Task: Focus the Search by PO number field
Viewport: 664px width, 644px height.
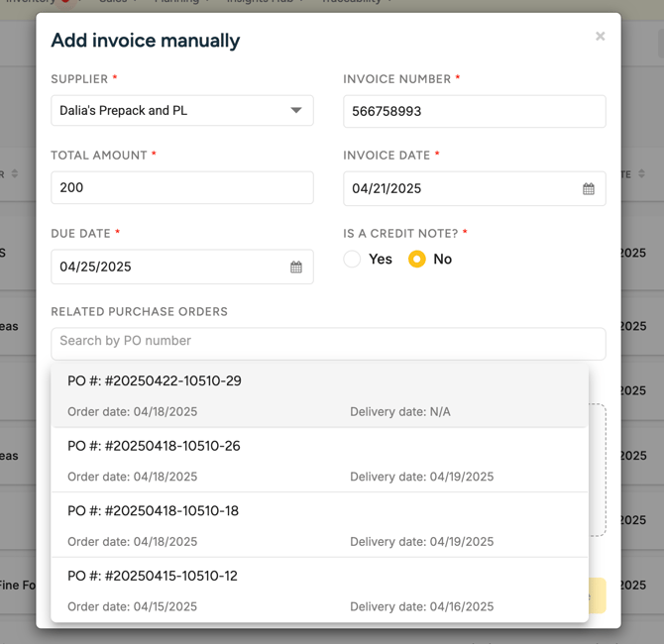Action: 328,342
